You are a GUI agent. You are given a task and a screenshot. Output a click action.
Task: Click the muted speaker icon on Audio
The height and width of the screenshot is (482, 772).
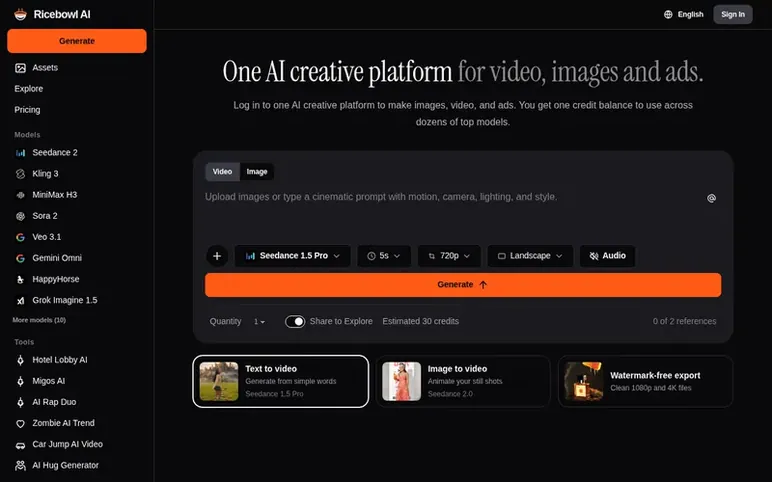pos(594,256)
